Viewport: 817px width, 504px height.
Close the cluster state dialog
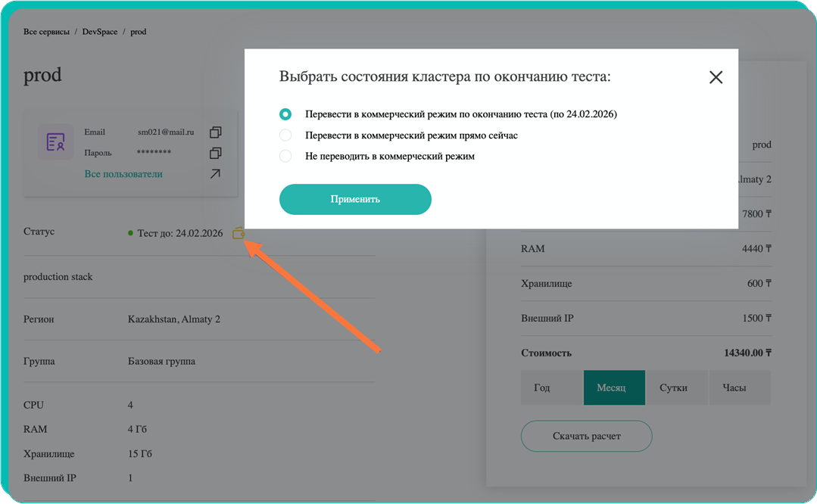coord(716,77)
